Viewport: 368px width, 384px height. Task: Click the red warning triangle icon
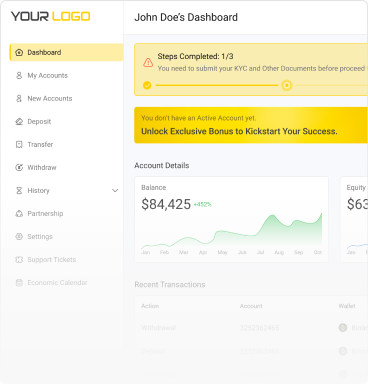pyautogui.click(x=148, y=62)
